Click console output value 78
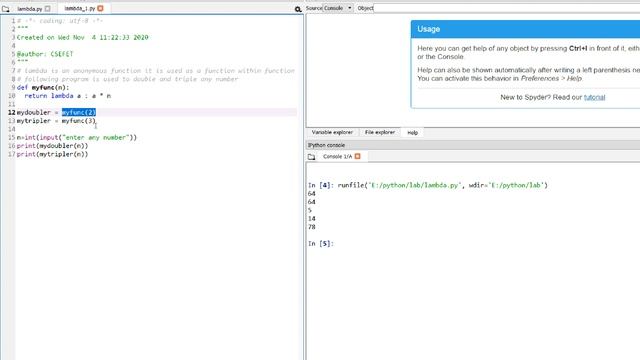The image size is (640, 360). point(312,227)
